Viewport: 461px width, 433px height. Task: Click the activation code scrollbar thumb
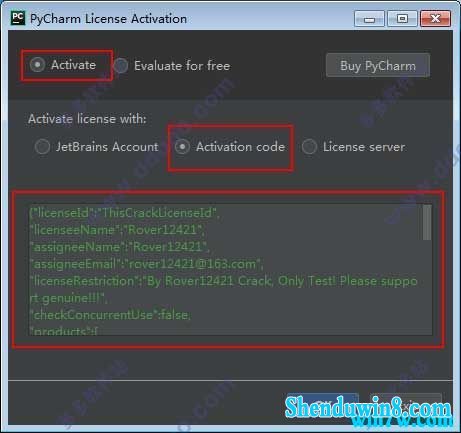coord(427,222)
